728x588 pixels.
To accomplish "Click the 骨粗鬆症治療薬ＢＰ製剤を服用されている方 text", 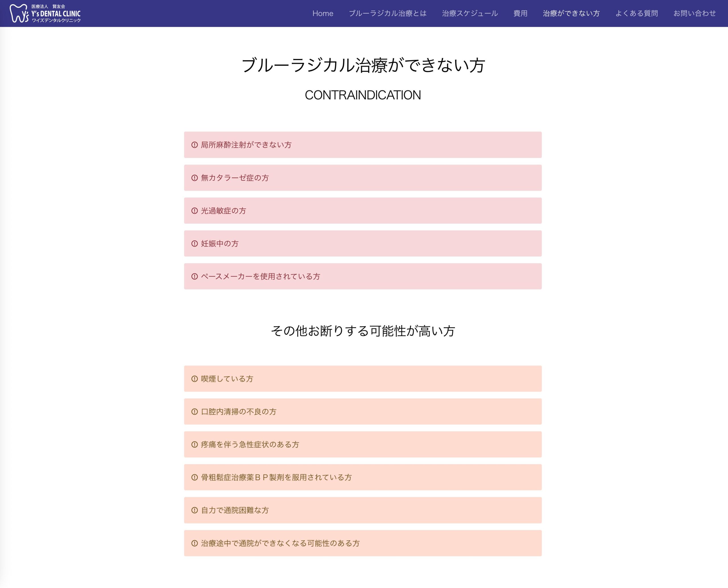I will tap(276, 477).
